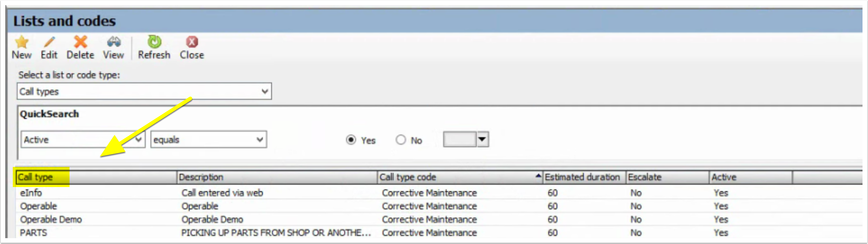Screen dimensions: 868x244
Task: Select the No radio button
Action: click(x=401, y=140)
